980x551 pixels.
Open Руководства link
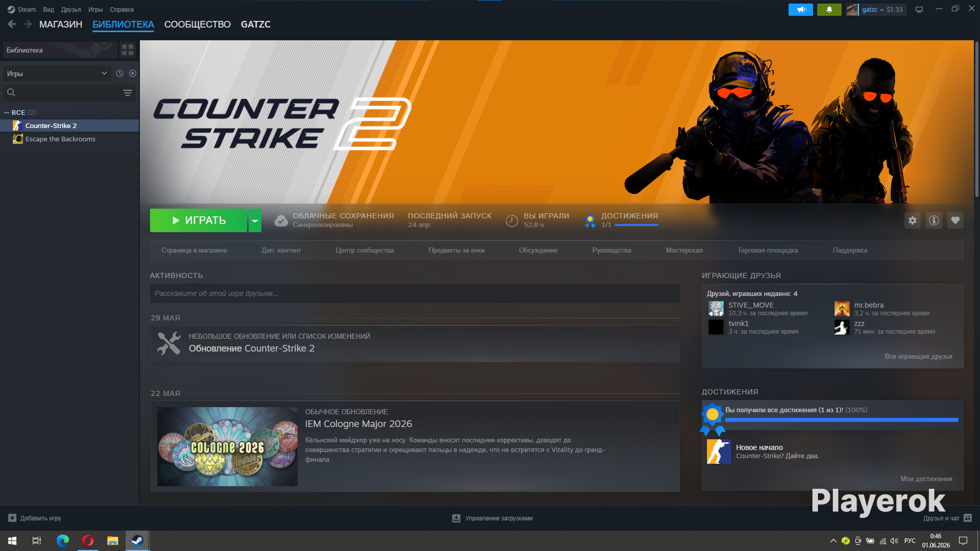coord(612,250)
